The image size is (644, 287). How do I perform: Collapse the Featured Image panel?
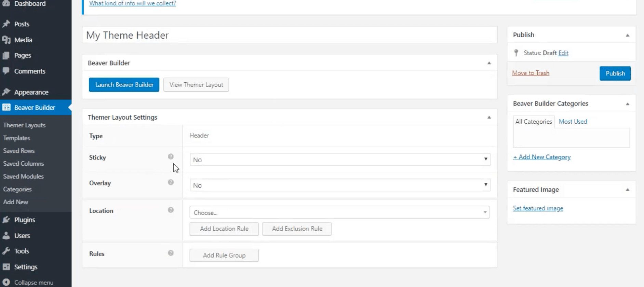click(x=627, y=189)
